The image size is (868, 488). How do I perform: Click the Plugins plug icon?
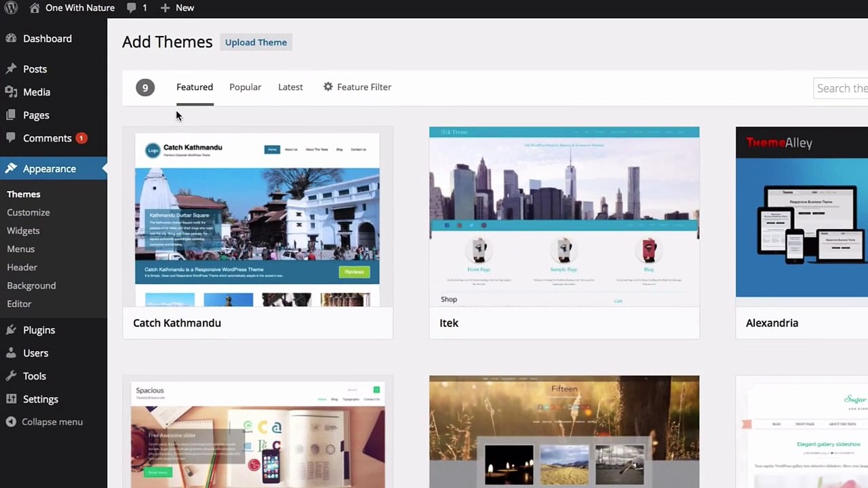[11, 330]
